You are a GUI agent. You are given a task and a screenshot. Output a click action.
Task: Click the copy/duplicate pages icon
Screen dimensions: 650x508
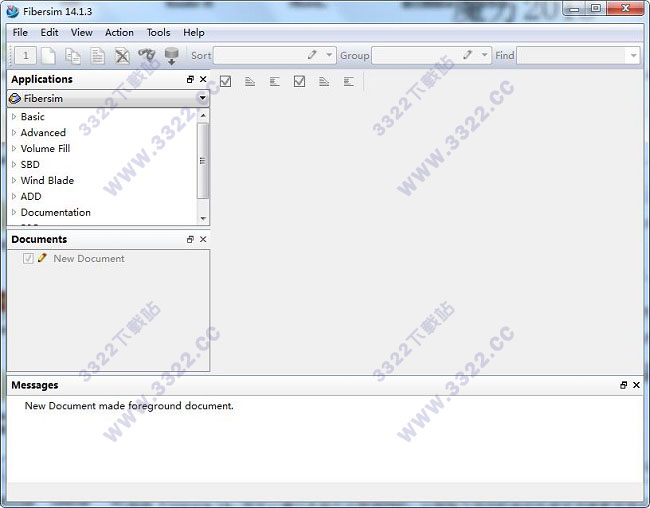coord(73,56)
